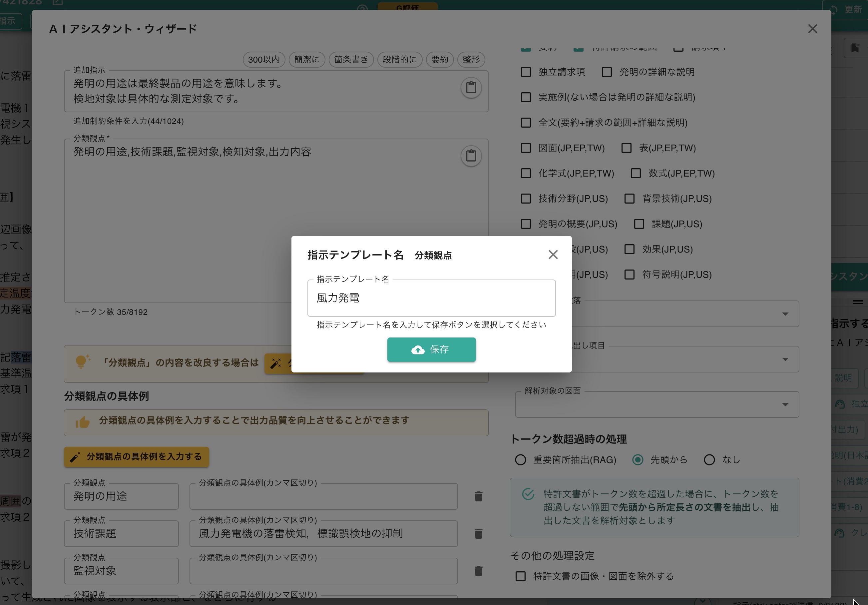This screenshot has height=605, width=868.
Task: Select the 簡潔に chip
Action: pos(306,59)
